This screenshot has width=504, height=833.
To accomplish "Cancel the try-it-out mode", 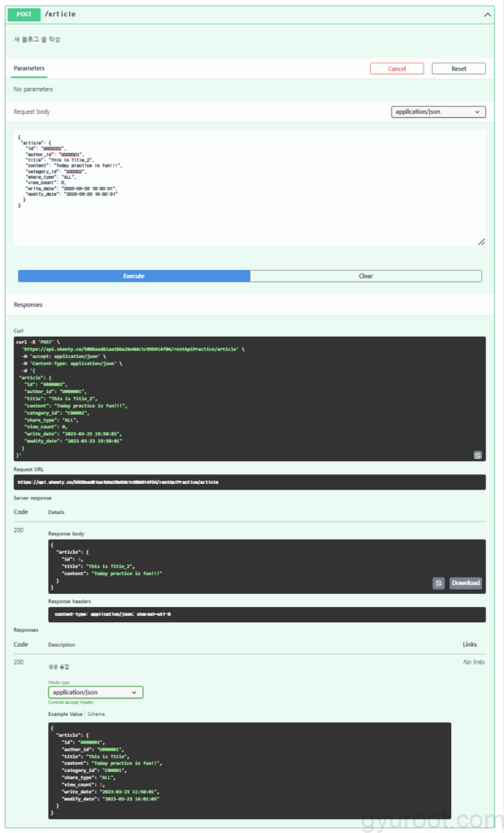I will click(397, 68).
